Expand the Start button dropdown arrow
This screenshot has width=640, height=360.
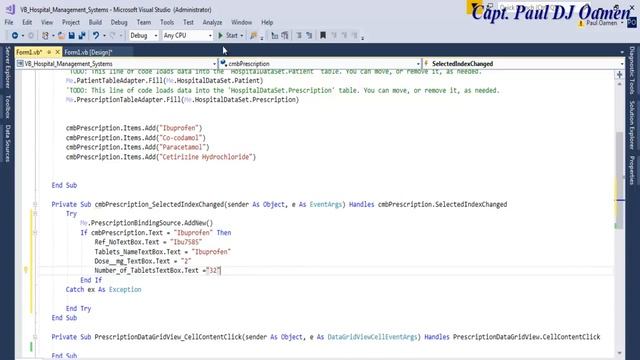tap(242, 36)
